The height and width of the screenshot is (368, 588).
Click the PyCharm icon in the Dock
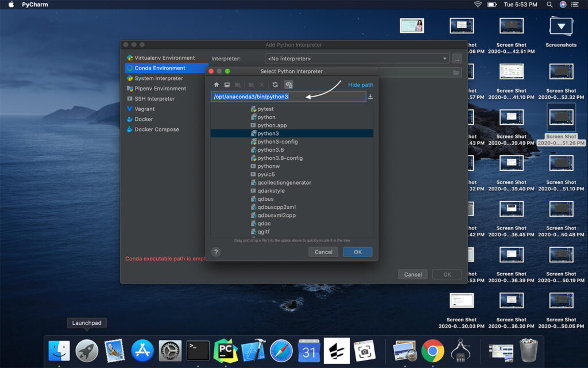click(x=225, y=351)
